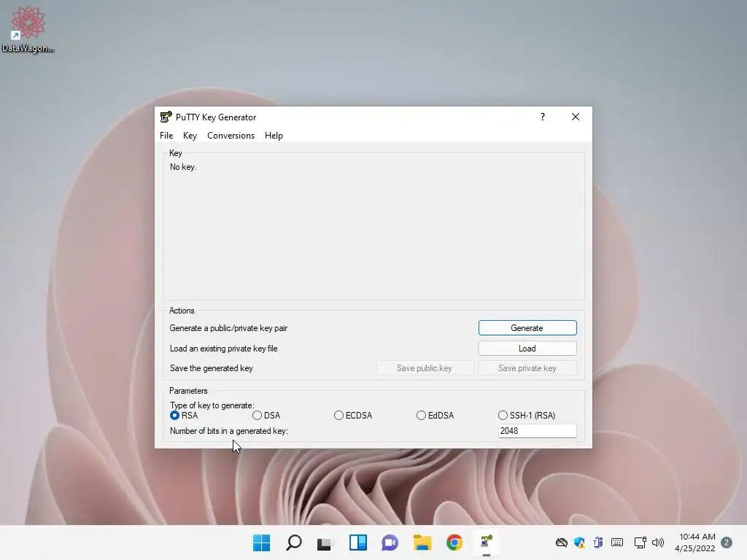Image resolution: width=747 pixels, height=560 pixels.
Task: Open the Key menu
Action: 190,136
